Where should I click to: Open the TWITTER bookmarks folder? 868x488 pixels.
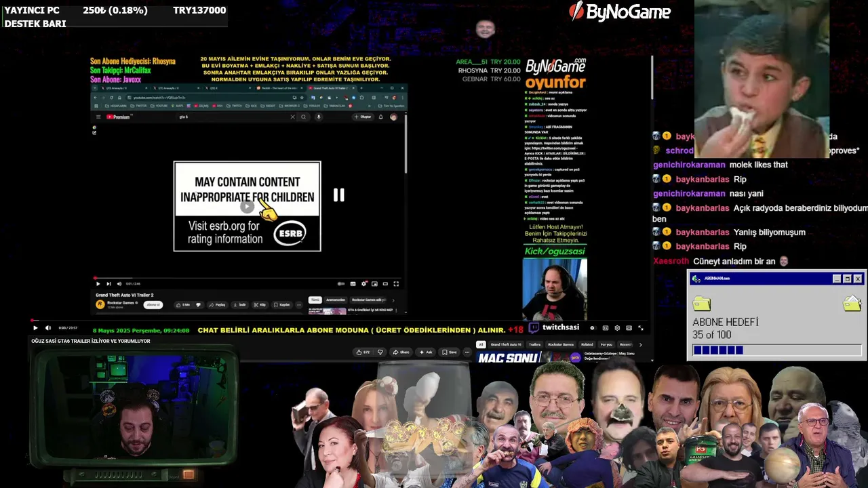point(138,106)
